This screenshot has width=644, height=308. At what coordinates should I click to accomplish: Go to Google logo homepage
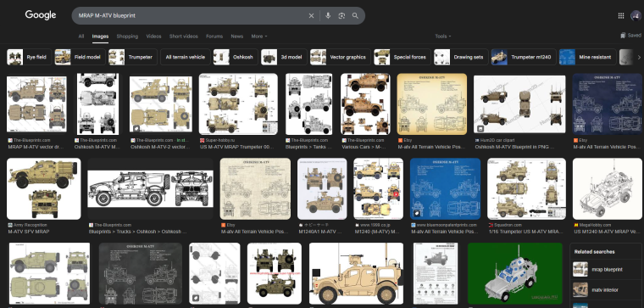click(x=41, y=15)
